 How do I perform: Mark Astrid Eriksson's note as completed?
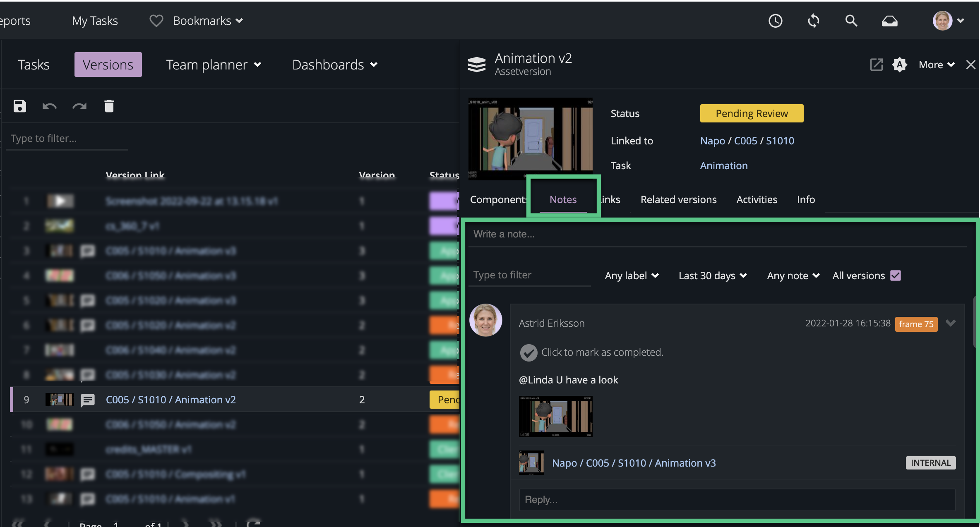[x=528, y=352]
